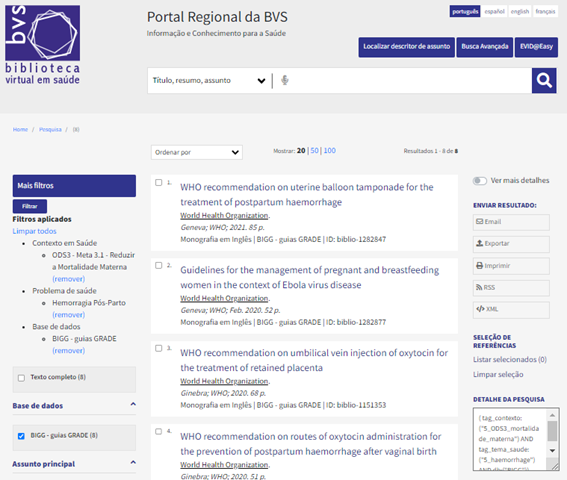Collapse the Base de dados filter section
567x480 pixels.
point(133,404)
